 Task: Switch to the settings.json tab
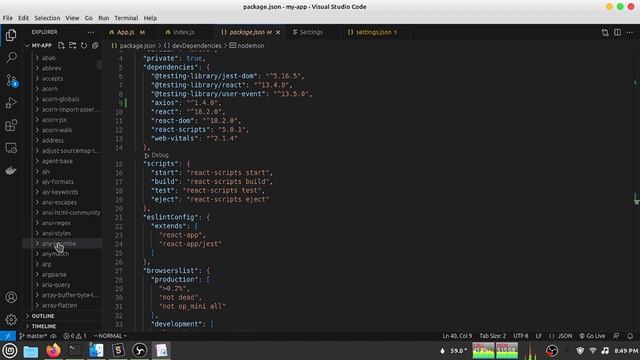(x=372, y=32)
